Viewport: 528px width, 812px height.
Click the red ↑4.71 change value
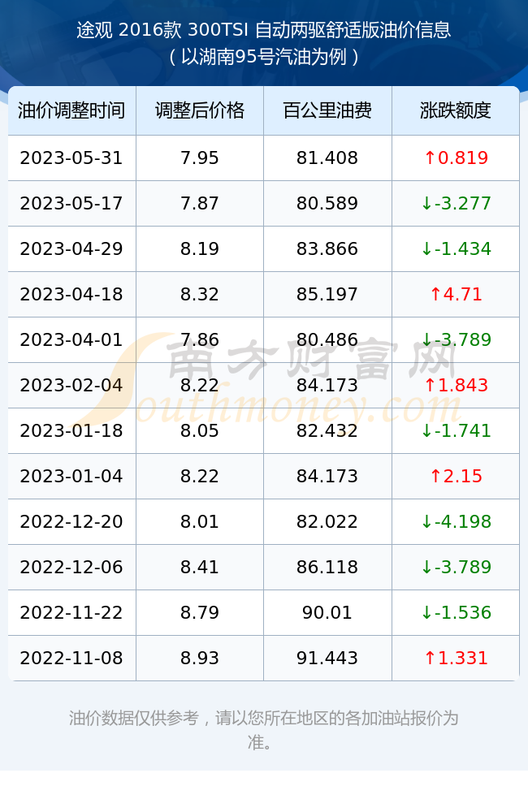456,295
